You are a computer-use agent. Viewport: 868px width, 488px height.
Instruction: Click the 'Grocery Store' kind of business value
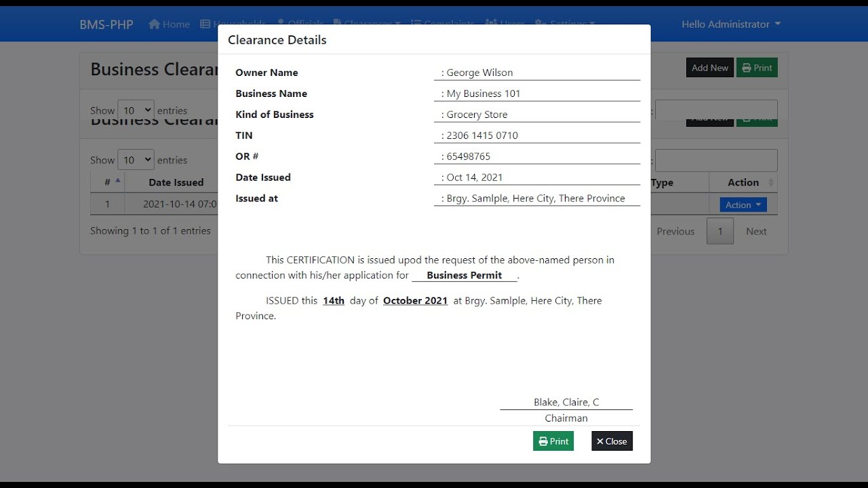click(477, 115)
